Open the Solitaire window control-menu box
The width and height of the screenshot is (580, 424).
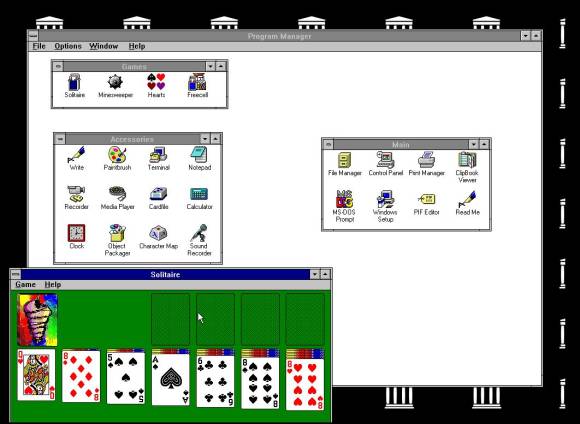(x=16, y=275)
